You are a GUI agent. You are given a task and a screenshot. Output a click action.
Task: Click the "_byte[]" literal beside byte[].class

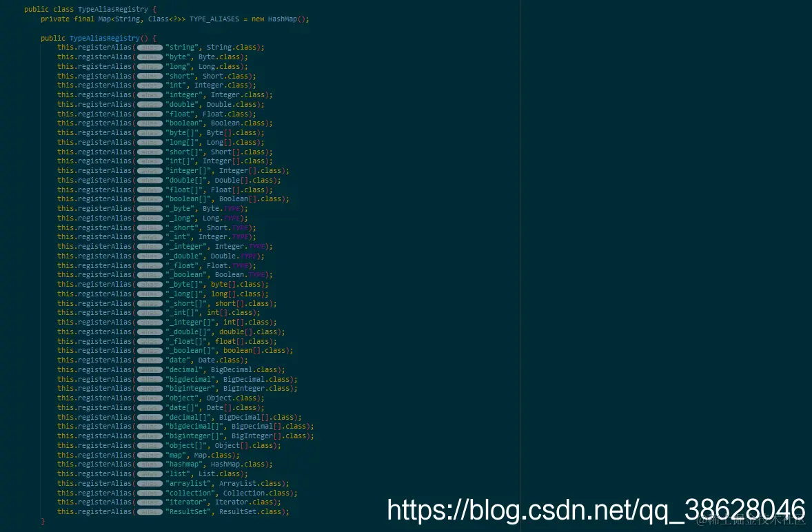pos(184,285)
